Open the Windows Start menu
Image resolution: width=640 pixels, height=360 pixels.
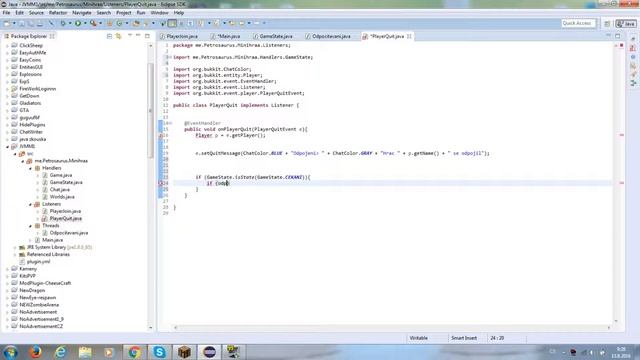(10, 352)
